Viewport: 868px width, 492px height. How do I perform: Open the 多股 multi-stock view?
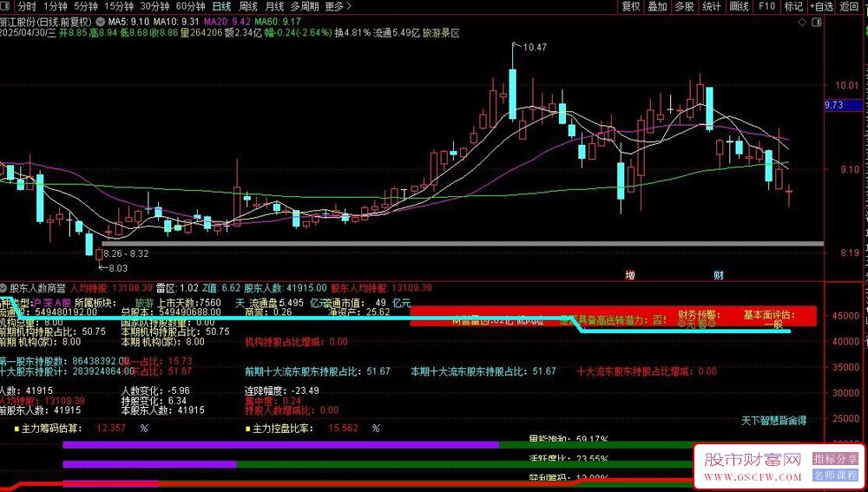click(685, 7)
